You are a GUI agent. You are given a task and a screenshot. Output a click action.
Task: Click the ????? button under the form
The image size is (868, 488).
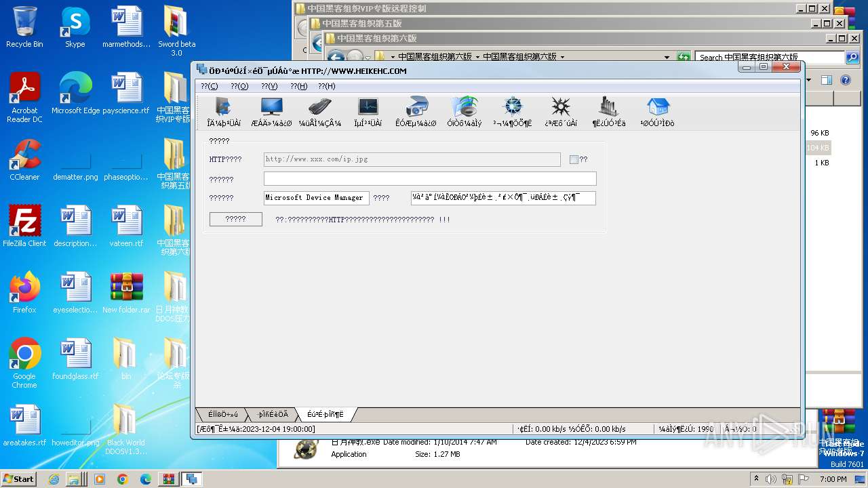(x=236, y=219)
